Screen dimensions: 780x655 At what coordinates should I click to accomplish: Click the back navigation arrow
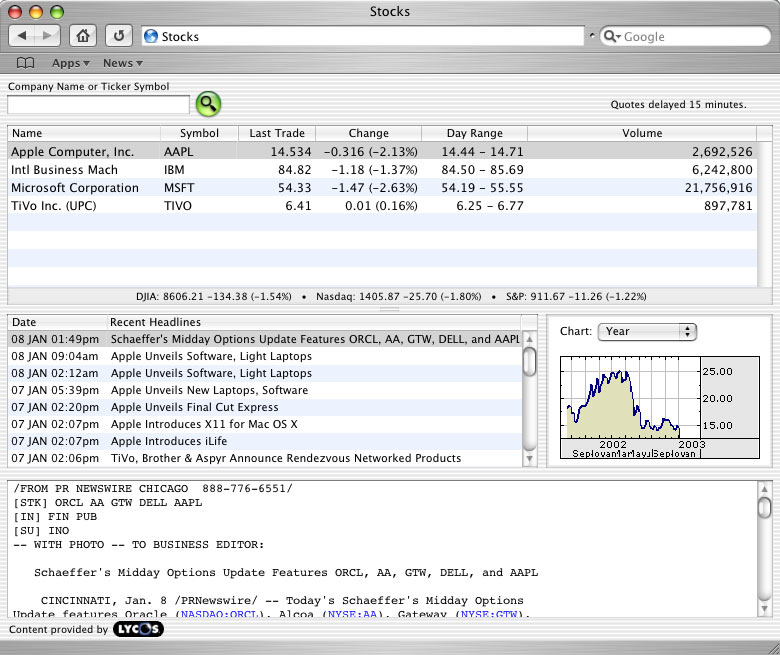click(22, 36)
